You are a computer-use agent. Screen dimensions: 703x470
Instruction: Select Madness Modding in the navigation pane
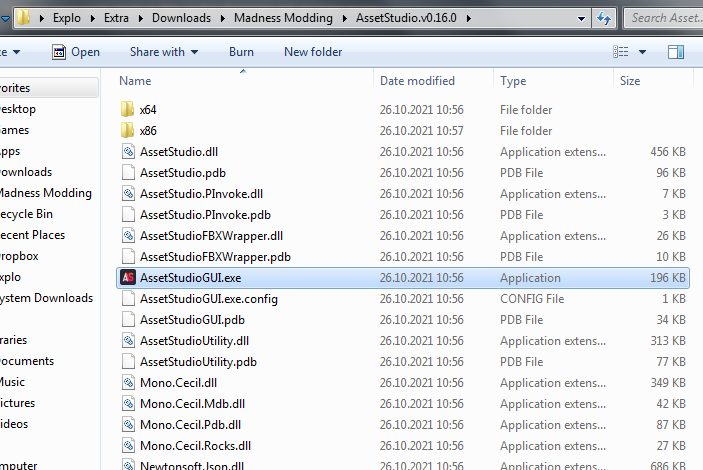pos(45,193)
